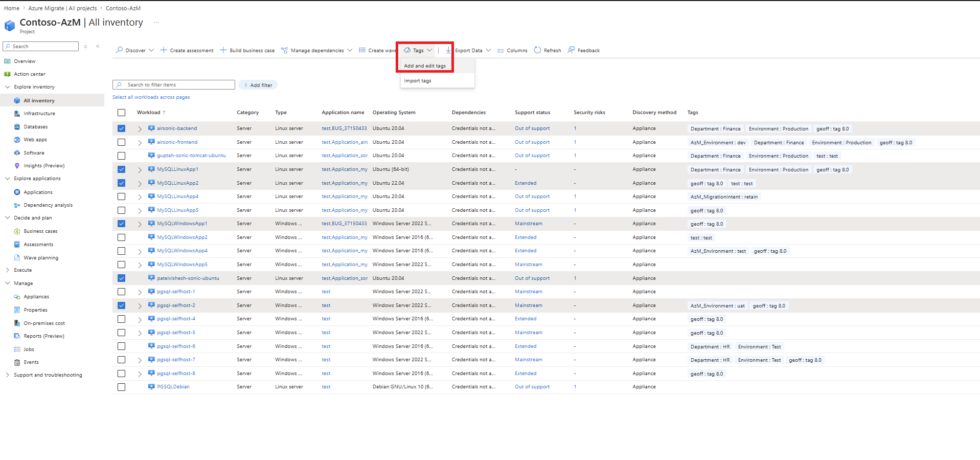Select Add and edit tags menu item
Image resolution: width=980 pixels, height=460 pixels.
tap(438, 66)
